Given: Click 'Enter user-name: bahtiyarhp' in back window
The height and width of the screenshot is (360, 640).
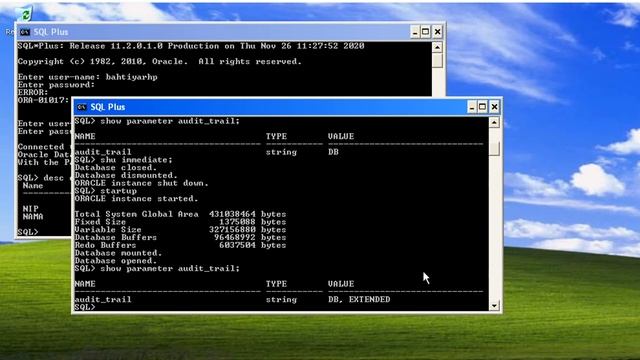Looking at the screenshot, I should tap(87, 77).
